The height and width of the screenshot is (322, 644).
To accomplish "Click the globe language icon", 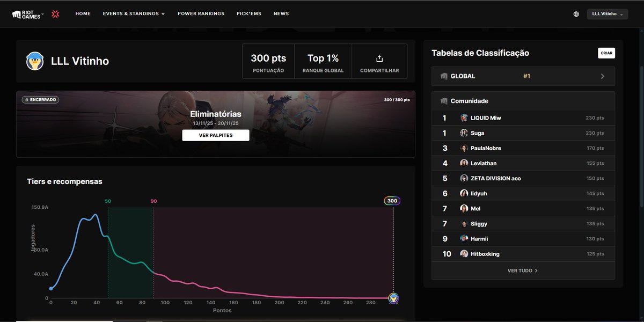I will click(x=576, y=14).
